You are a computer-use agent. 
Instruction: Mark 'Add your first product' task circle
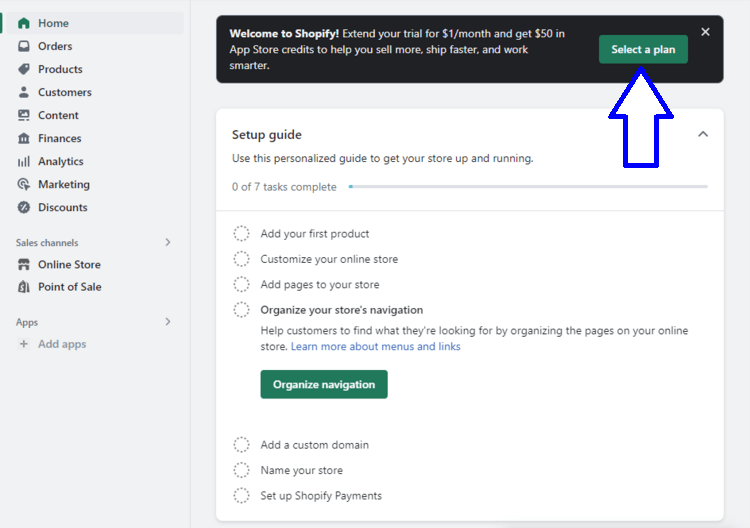(242, 233)
